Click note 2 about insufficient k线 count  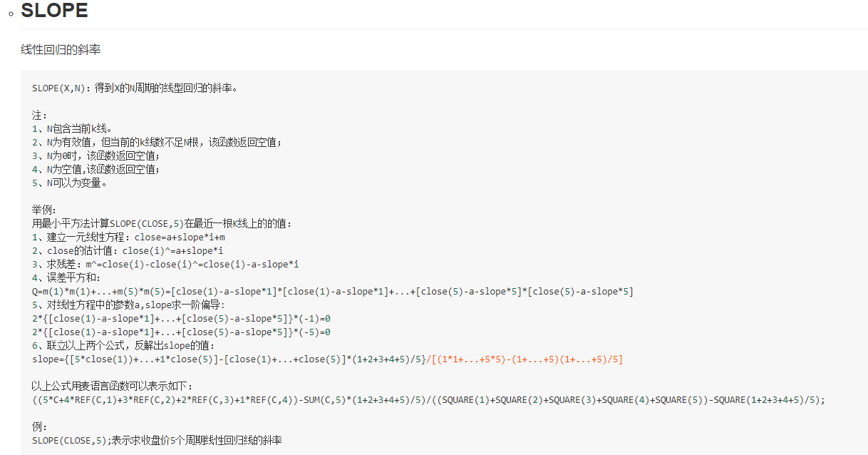tap(157, 143)
